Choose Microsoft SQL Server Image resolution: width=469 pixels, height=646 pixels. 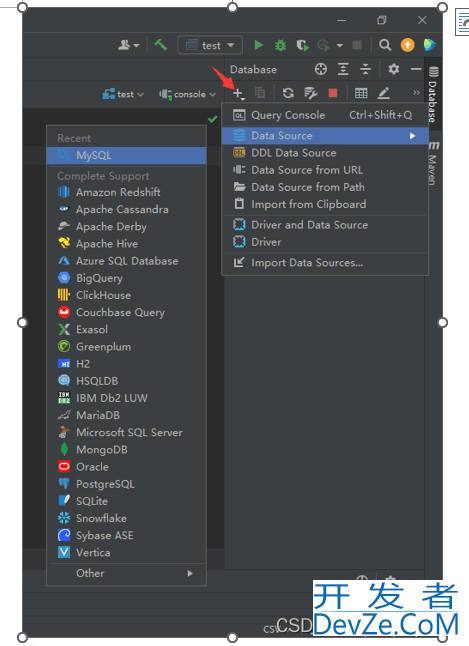(127, 433)
